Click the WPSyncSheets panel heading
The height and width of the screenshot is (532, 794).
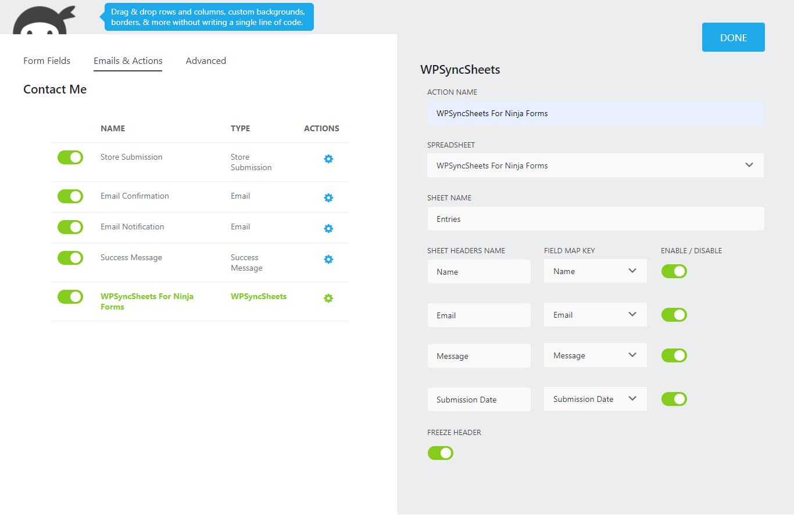click(x=460, y=70)
